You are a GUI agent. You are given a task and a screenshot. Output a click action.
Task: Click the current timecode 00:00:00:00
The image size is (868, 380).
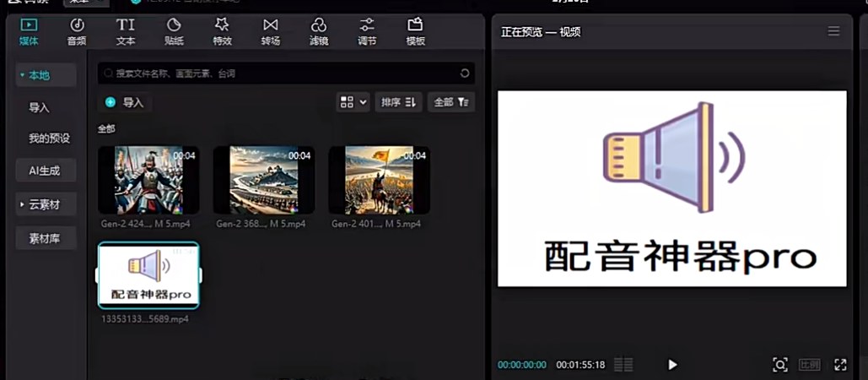click(522, 365)
